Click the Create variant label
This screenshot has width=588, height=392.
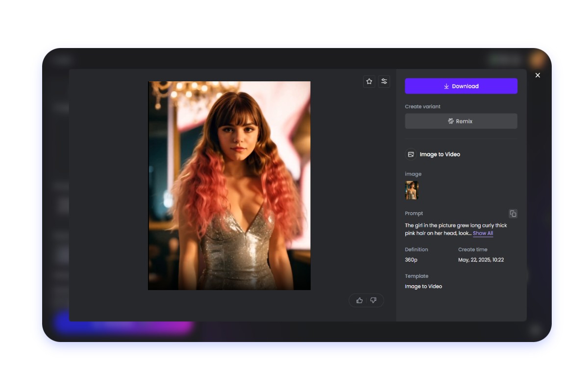point(422,106)
